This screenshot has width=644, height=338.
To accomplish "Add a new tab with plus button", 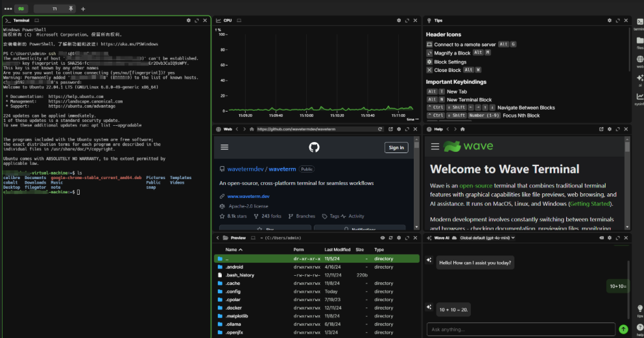I will click(83, 9).
